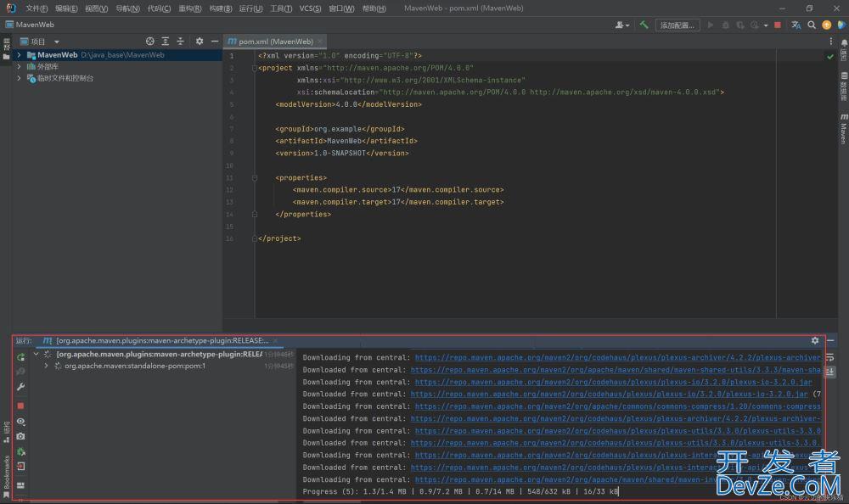
Task: Open the 文件(F) menu
Action: click(x=37, y=8)
